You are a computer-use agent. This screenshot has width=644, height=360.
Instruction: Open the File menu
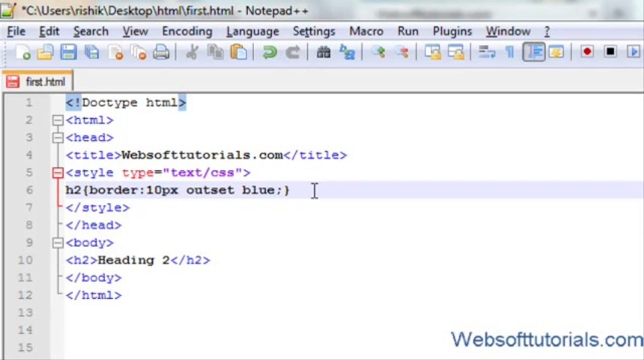(x=16, y=31)
